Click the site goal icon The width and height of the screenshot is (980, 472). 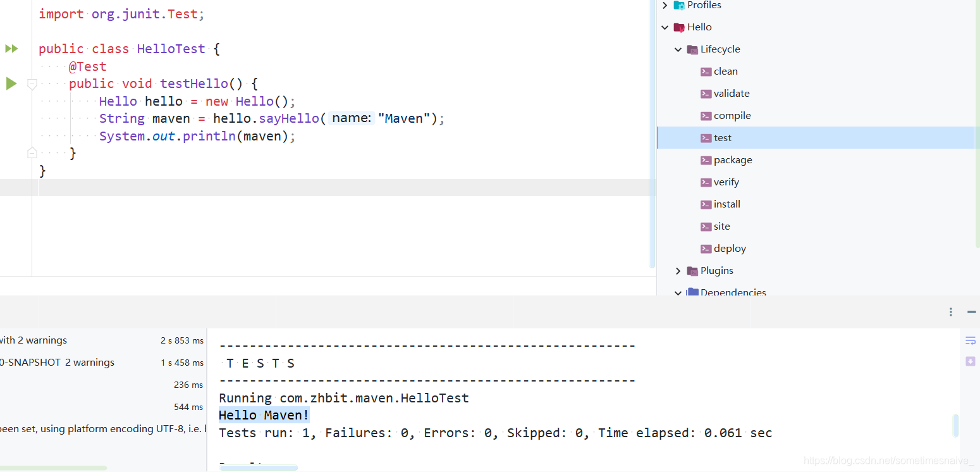[x=706, y=227]
